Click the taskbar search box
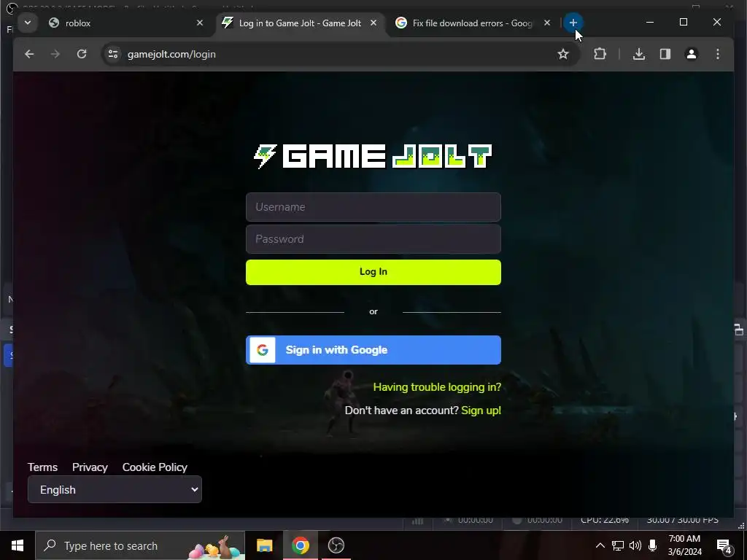747x560 pixels. pyautogui.click(x=140, y=545)
